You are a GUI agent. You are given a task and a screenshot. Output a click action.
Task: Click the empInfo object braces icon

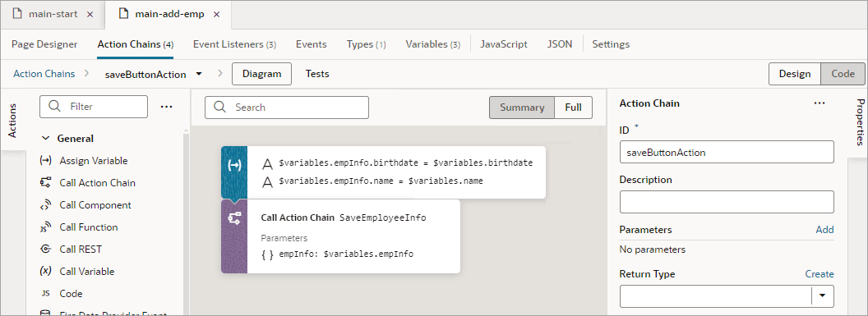point(267,254)
